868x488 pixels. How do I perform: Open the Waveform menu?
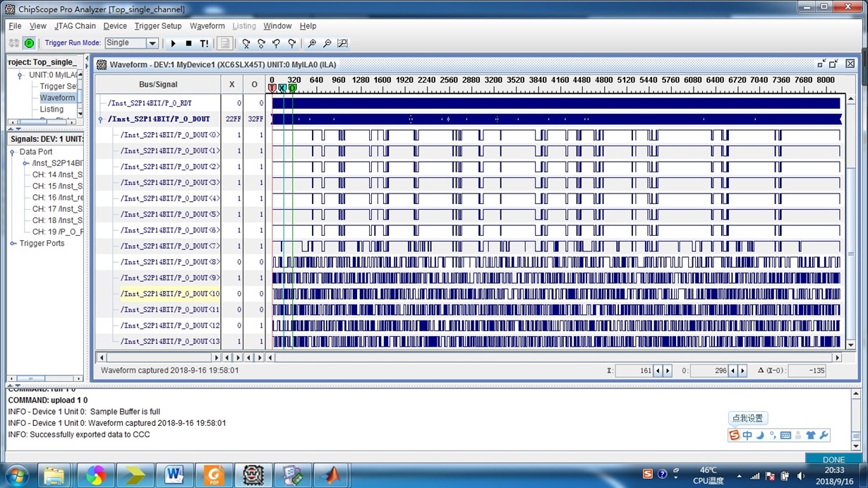[207, 26]
